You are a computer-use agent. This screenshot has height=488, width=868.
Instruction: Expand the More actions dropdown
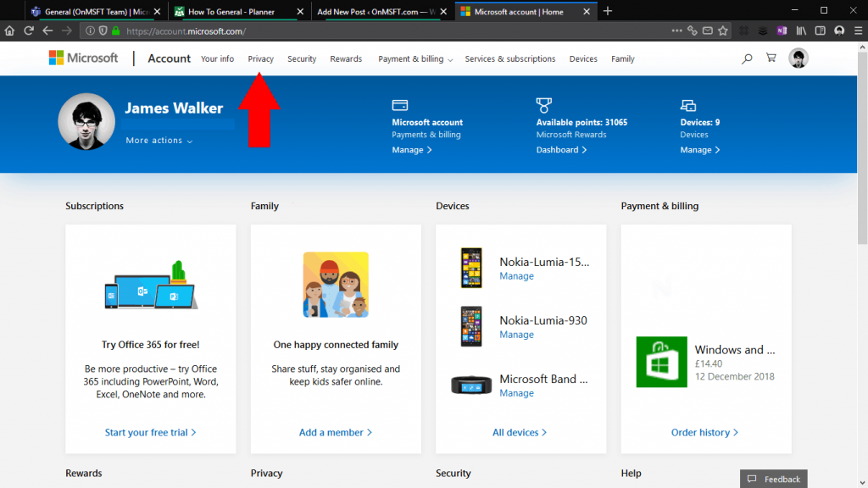(159, 141)
